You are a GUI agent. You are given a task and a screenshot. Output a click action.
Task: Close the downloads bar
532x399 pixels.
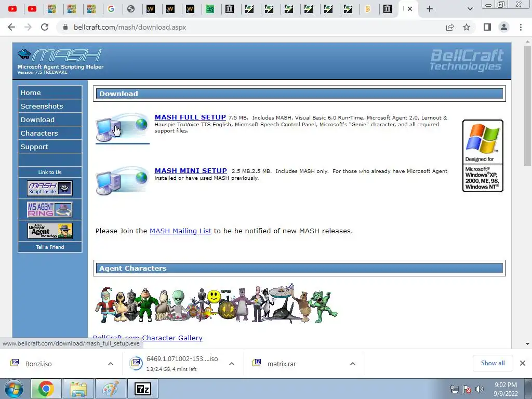coord(523,363)
